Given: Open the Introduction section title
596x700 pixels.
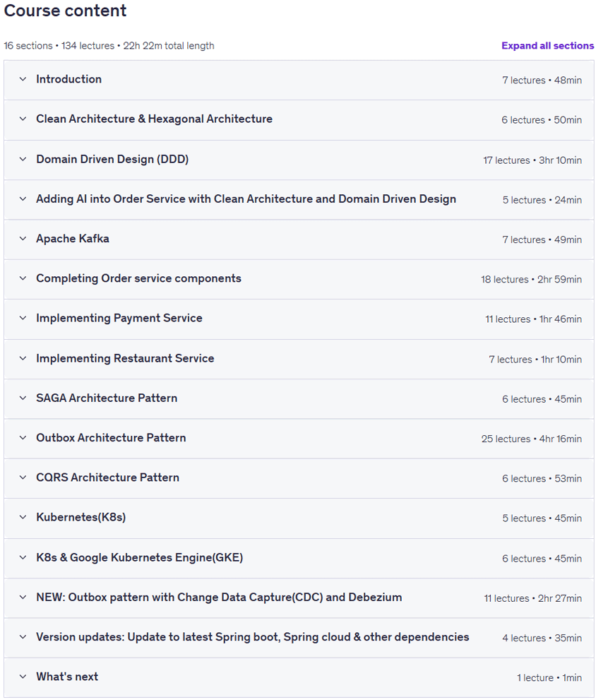Looking at the screenshot, I should (x=68, y=79).
